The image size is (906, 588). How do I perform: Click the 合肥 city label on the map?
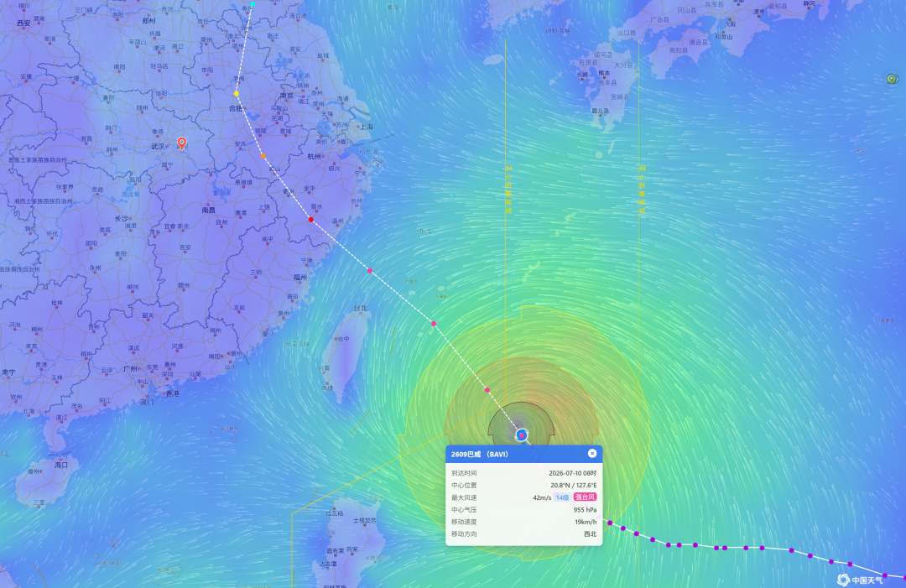(x=235, y=108)
